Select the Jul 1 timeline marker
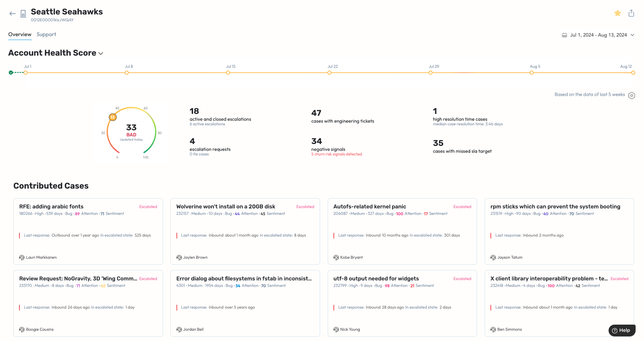 pyautogui.click(x=26, y=72)
